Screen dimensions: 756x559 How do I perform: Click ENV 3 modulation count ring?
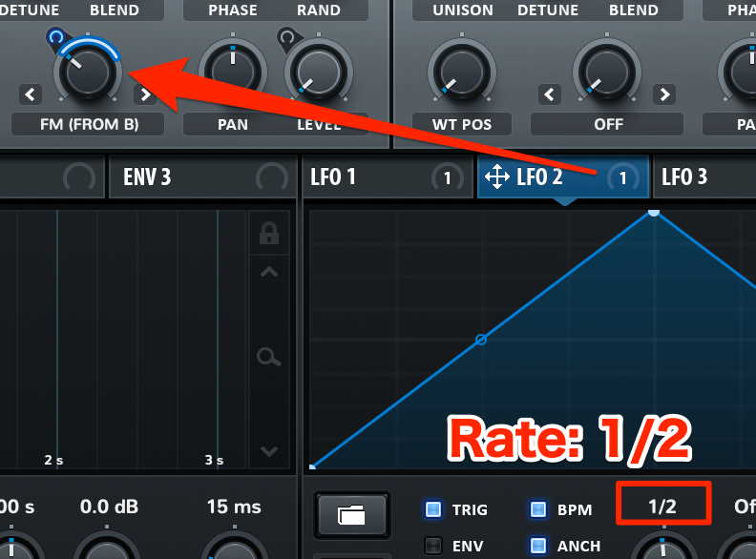click(272, 177)
